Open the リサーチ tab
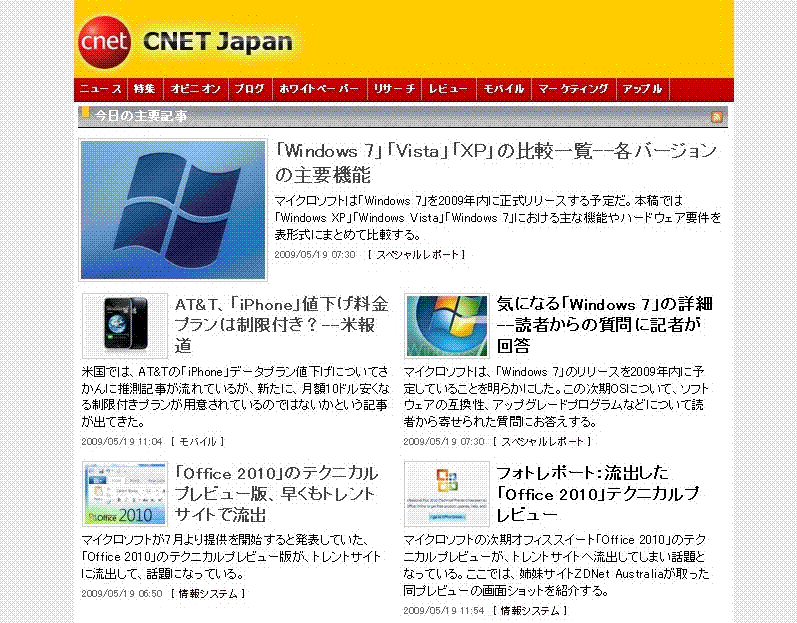This screenshot has height=623, width=797. 394,89
